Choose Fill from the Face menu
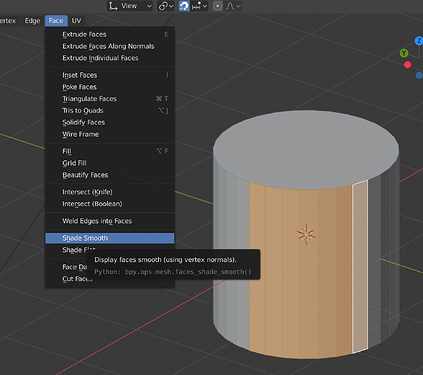 click(110, 151)
